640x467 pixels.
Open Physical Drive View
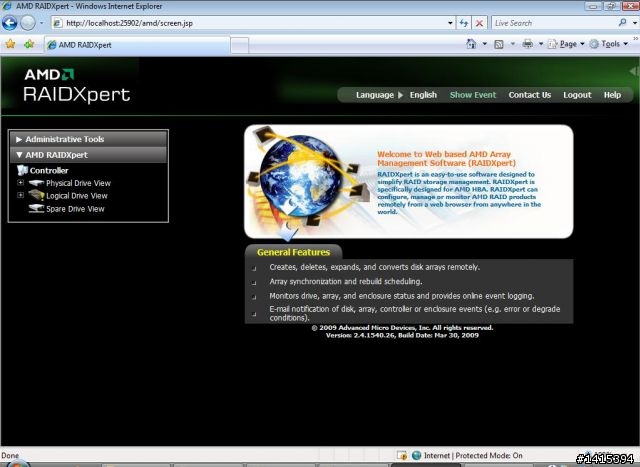coord(78,183)
